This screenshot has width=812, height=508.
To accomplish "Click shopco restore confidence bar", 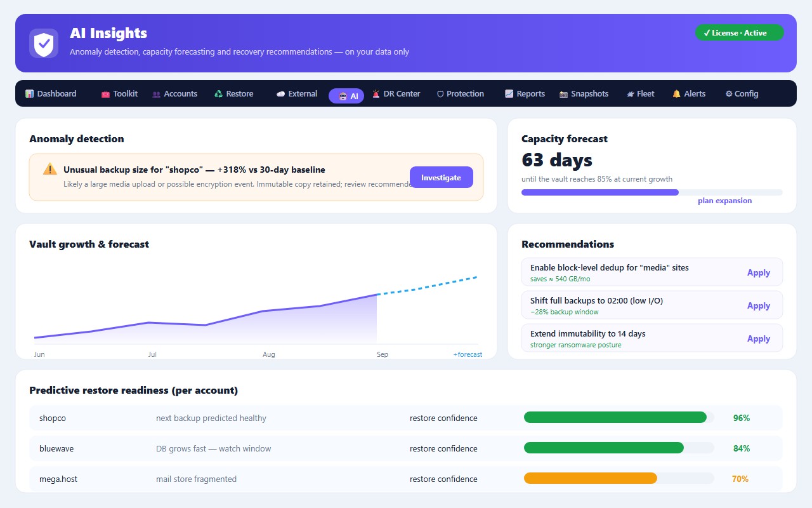I will 619,417.
